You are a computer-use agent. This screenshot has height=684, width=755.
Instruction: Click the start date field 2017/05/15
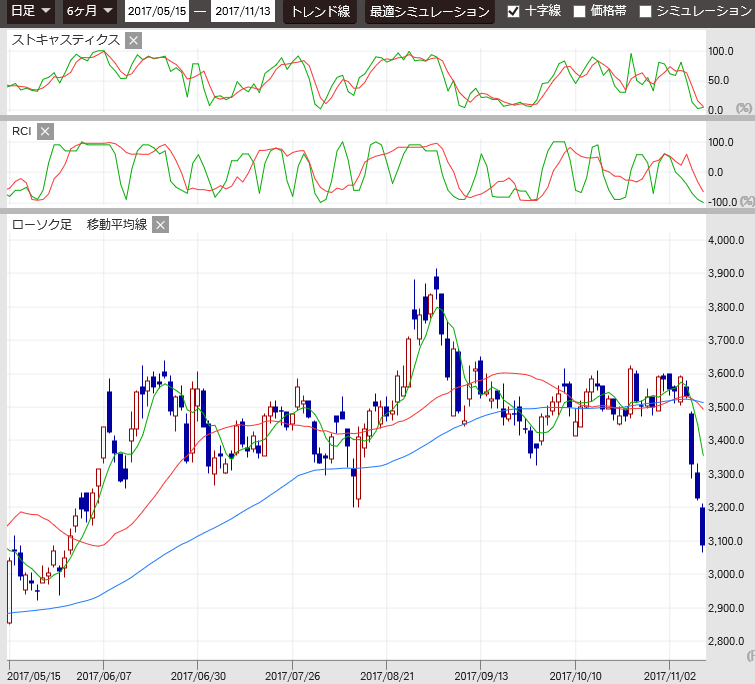point(157,12)
